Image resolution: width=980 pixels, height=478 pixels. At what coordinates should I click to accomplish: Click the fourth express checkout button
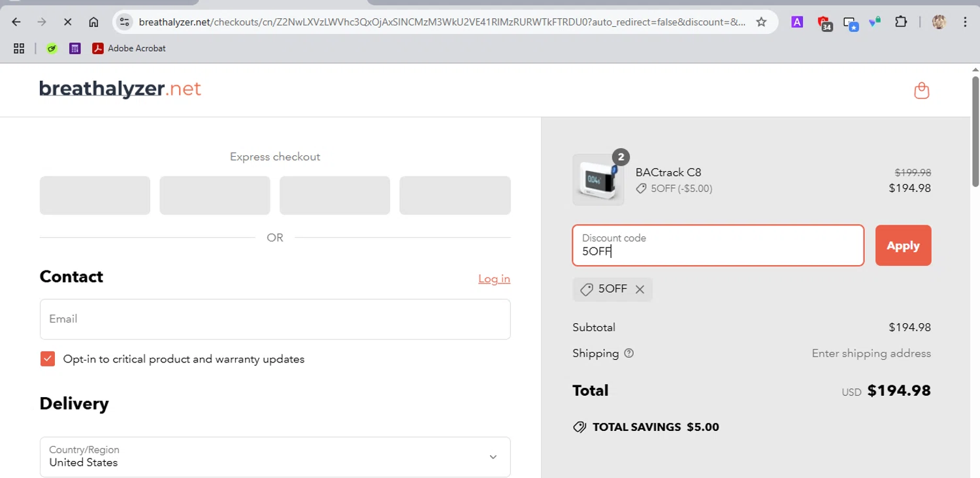pyautogui.click(x=455, y=195)
